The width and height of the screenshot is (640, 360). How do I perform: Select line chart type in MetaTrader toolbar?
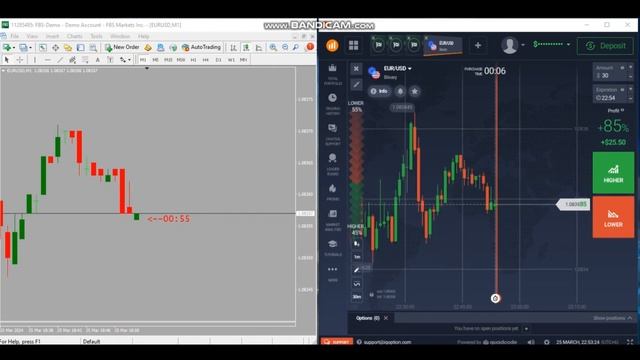259,48
